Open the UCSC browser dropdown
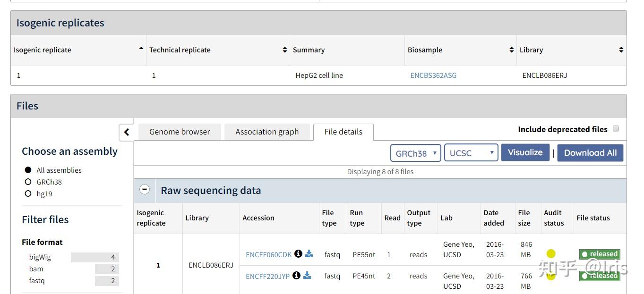Viewport: 644px width, 294px height. [471, 153]
